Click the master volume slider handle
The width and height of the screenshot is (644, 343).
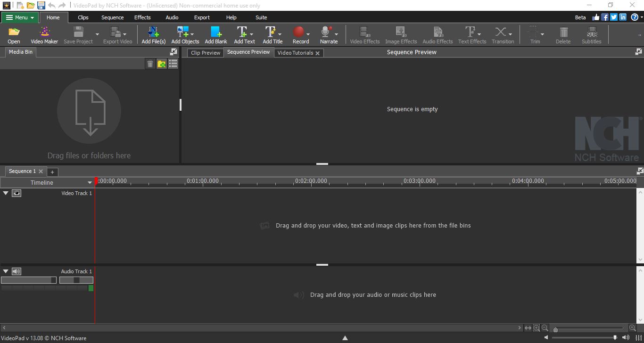pyautogui.click(x=615, y=337)
